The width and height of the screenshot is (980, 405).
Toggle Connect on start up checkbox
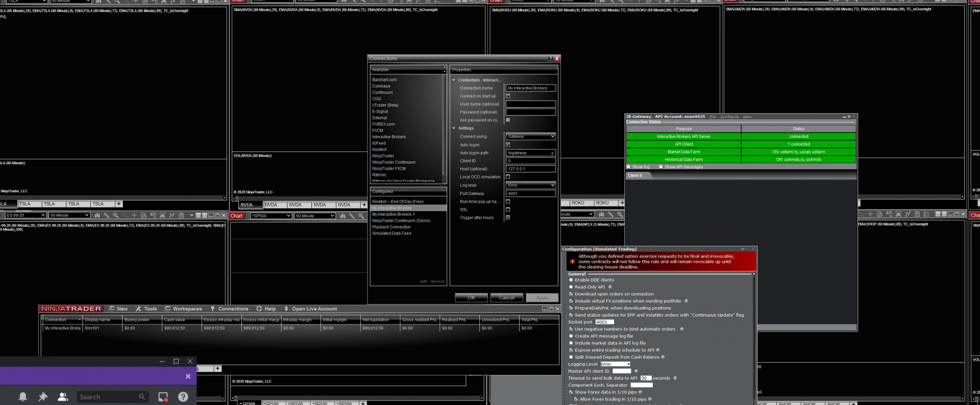click(508, 96)
